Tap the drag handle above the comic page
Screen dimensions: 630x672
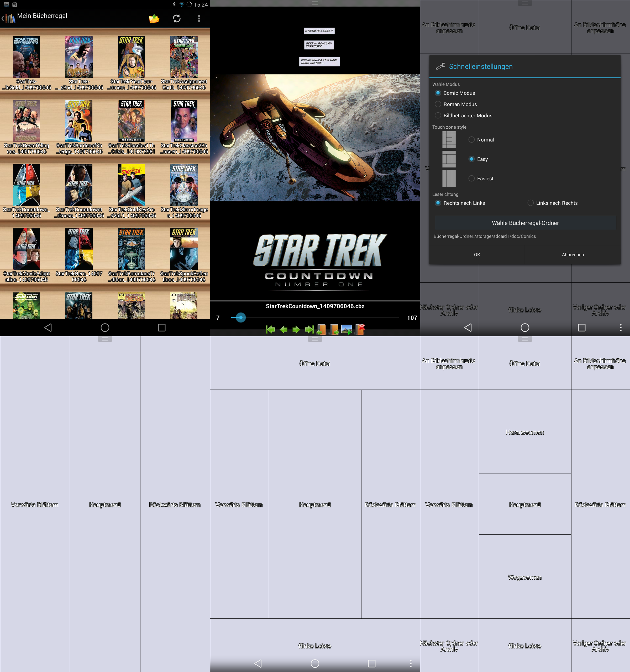[315, 3]
